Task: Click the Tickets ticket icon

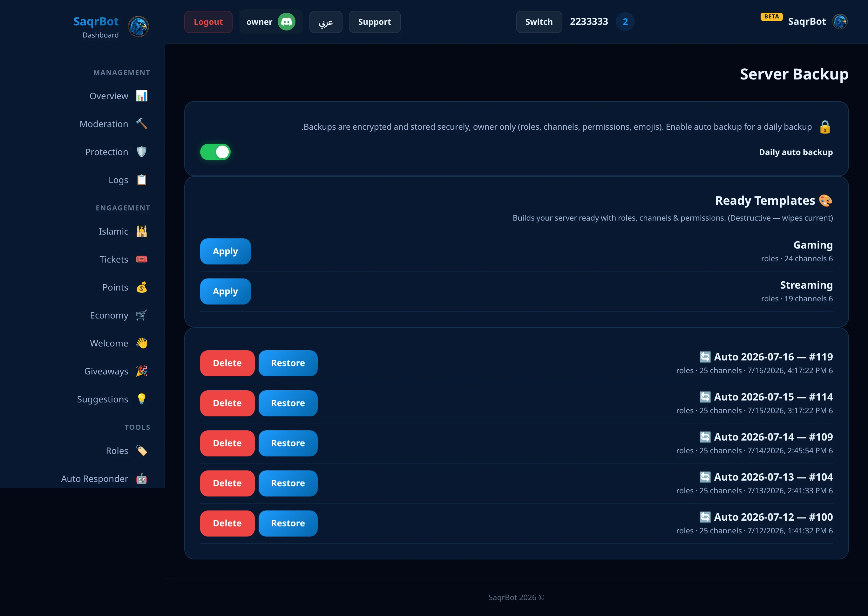Action: (142, 259)
